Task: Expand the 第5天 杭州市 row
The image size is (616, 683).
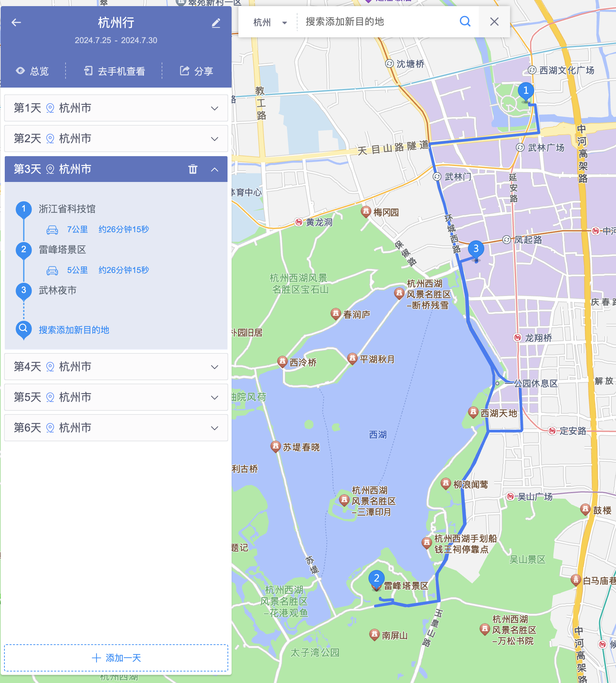Action: point(116,397)
